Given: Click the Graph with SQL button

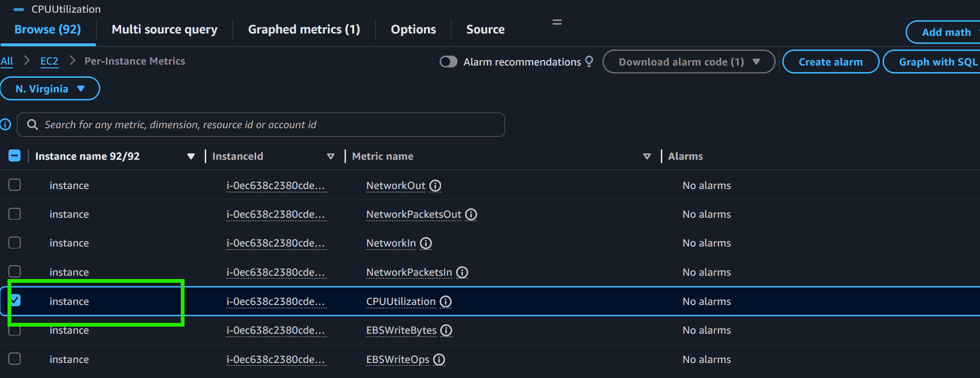Looking at the screenshot, I should (x=932, y=62).
